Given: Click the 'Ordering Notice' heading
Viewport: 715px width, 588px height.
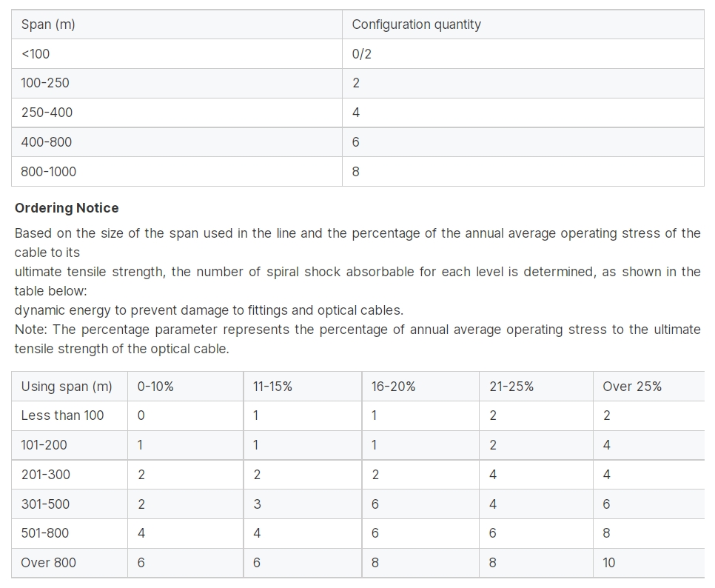Looking at the screenshot, I should [67, 208].
